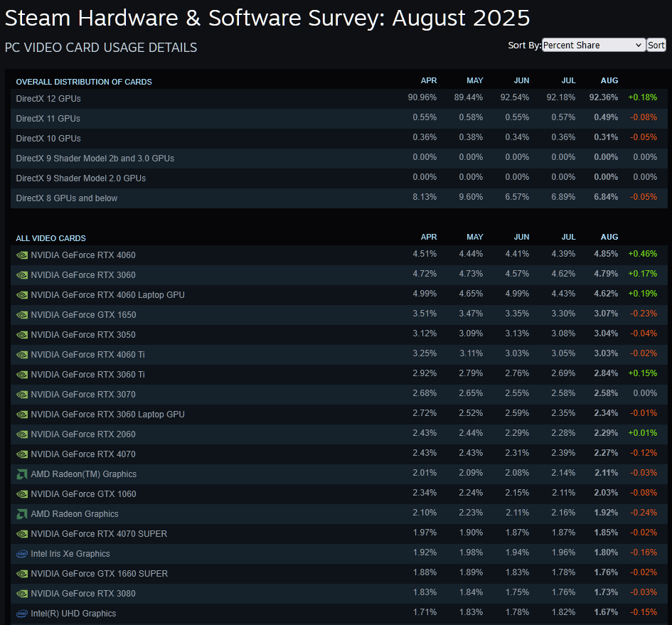This screenshot has height=625, width=672.
Task: Click DirectX 9 Shader Model 2.0 GPUs
Action: tap(81, 178)
